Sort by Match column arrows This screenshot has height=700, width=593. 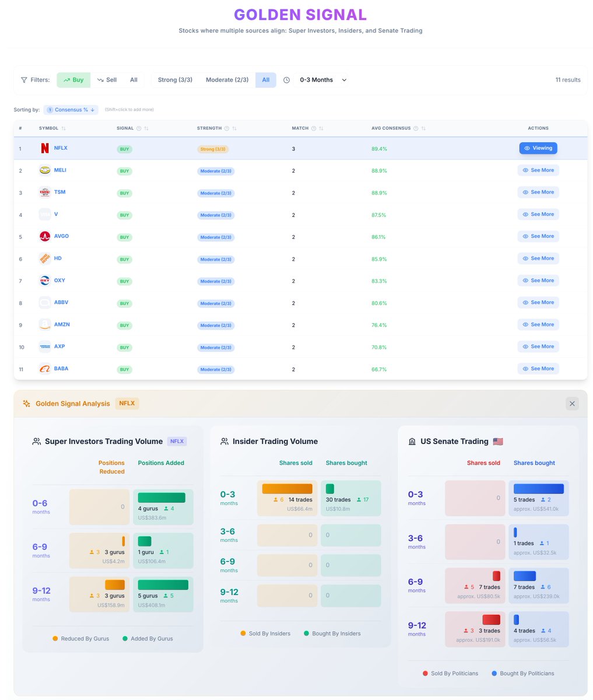321,128
